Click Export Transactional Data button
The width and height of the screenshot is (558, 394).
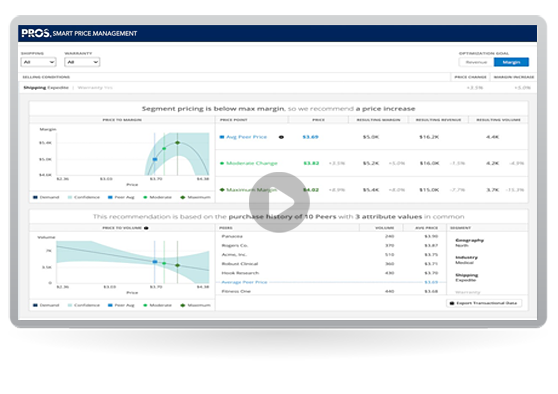coord(484,303)
